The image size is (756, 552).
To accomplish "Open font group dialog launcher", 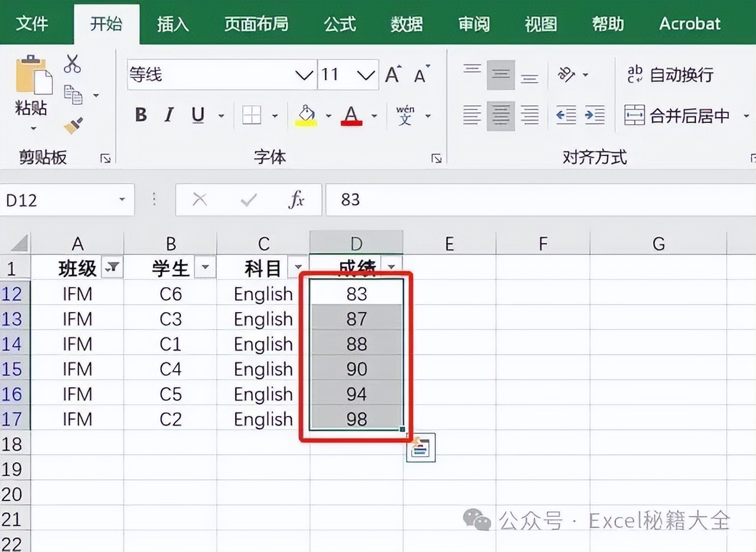I will click(436, 158).
